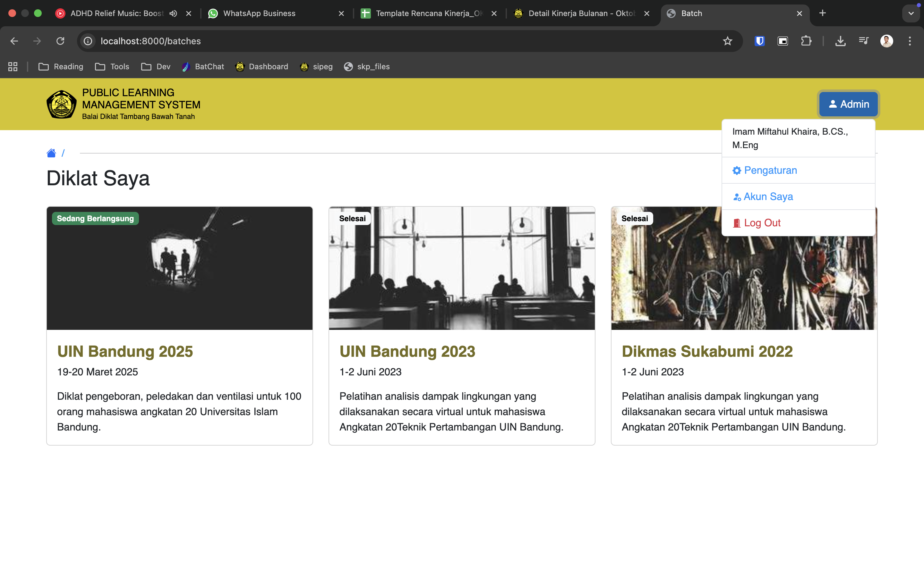This screenshot has width=924, height=577.
Task: Reload the page
Action: point(60,41)
